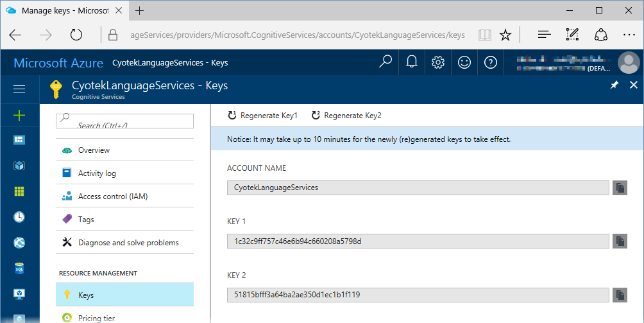Viewport: 644px width, 323px height.
Task: Click the Key 2 value field
Action: tap(418, 295)
